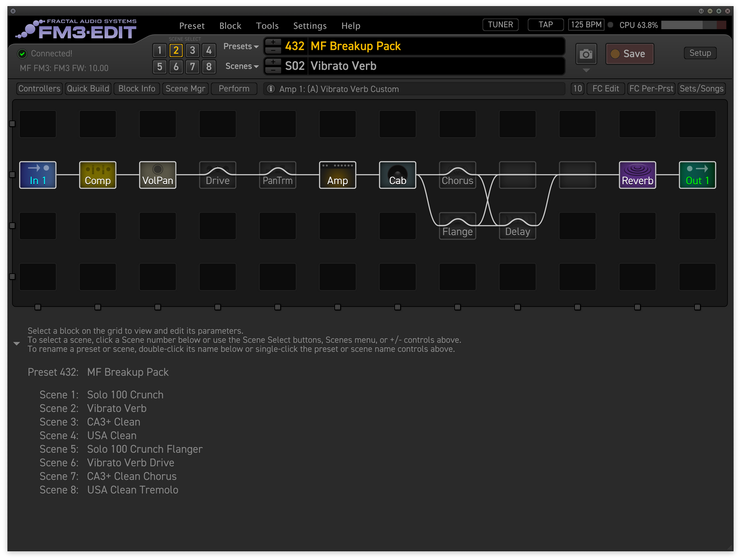Switch to the Scene Mgr tab
The image size is (741, 560).
(x=185, y=88)
